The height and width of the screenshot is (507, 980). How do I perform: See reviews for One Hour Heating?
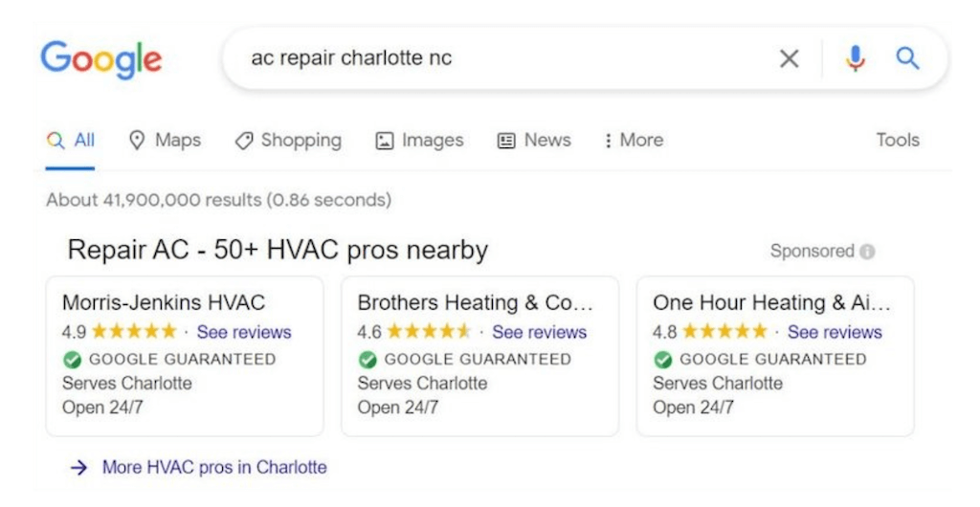point(835,332)
